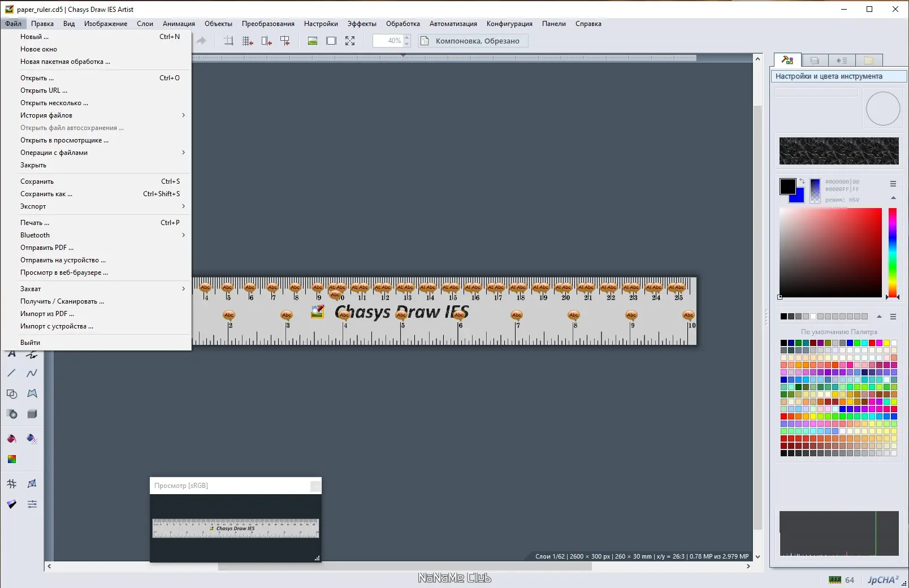
Task: Select the Shapes tool
Action: coord(12,394)
